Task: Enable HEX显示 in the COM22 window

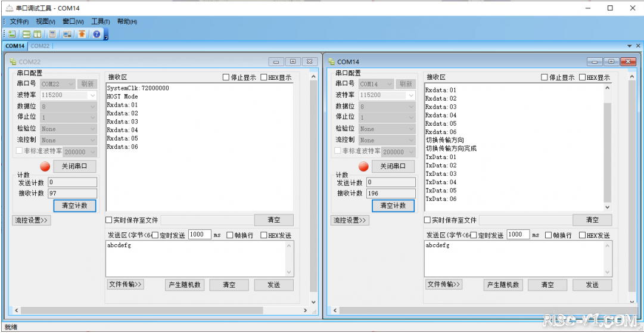Action: tap(264, 77)
